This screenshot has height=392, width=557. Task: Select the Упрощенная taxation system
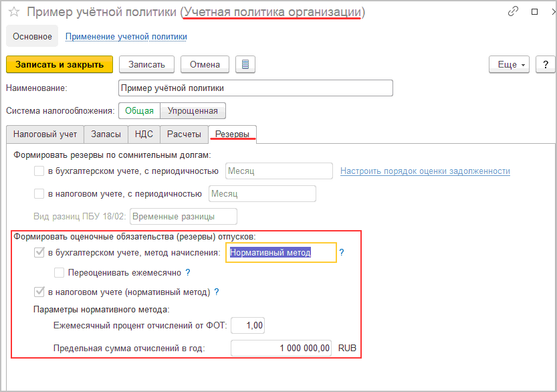pyautogui.click(x=193, y=110)
